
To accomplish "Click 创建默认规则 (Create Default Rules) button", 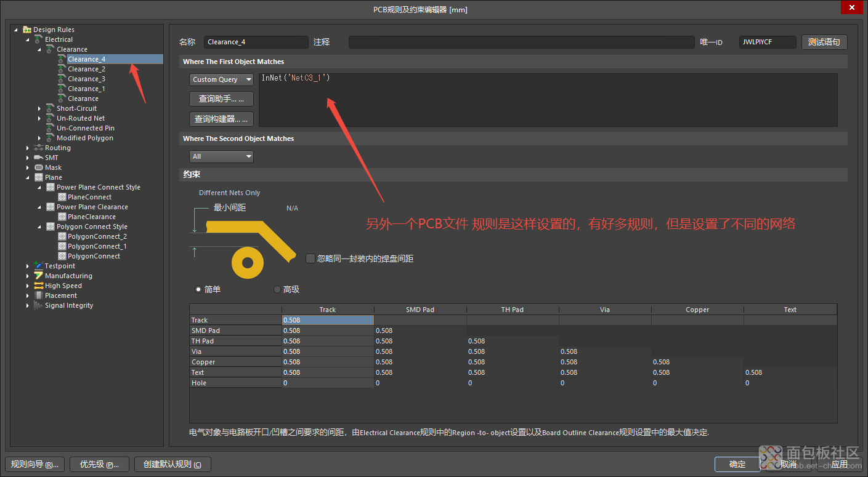I will click(x=172, y=464).
